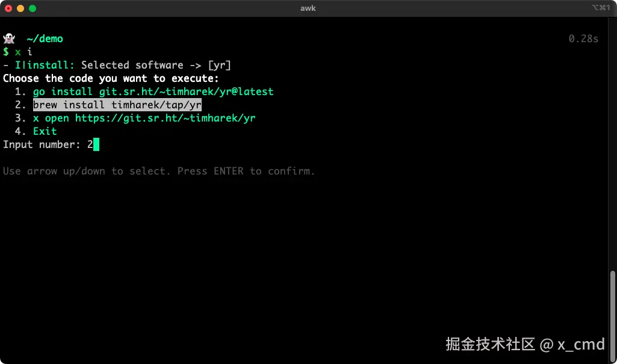Click the ghost emoji prompt icon
The image size is (617, 364).
point(9,39)
